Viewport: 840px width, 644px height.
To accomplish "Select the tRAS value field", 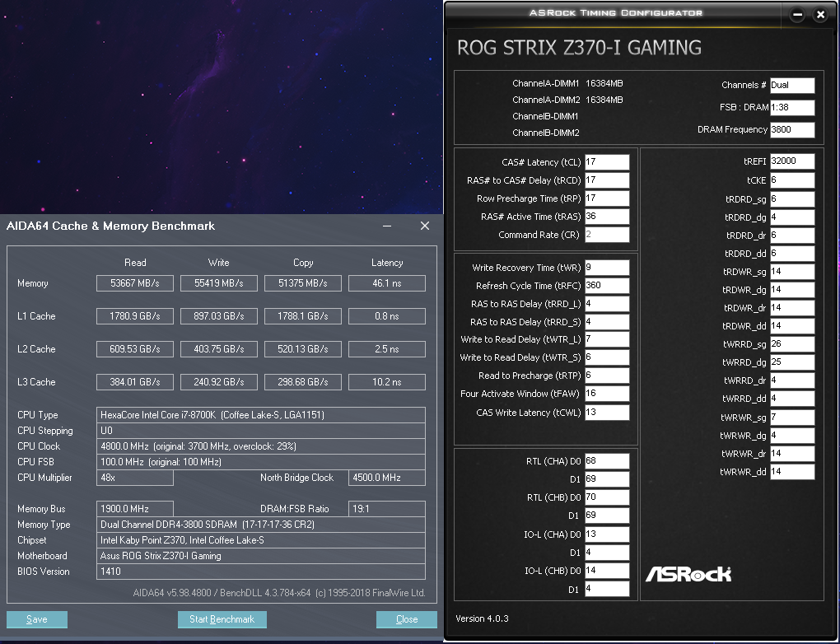I will (607, 217).
